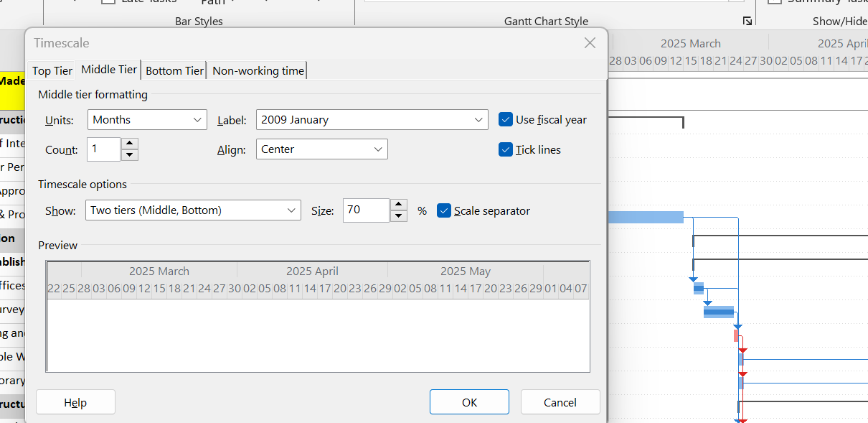Increment Count with the up spinner arrow

[130, 144]
